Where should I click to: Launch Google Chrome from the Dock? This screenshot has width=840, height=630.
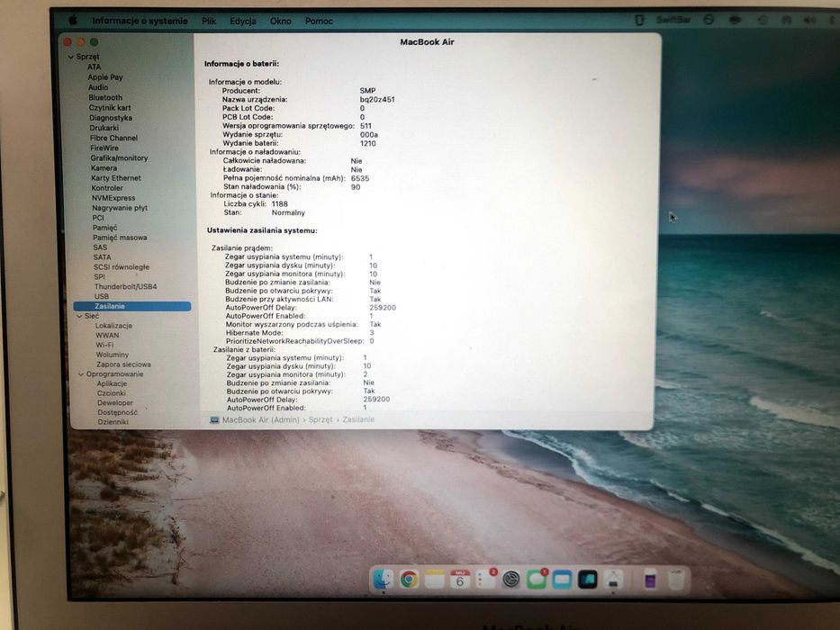pyautogui.click(x=409, y=579)
